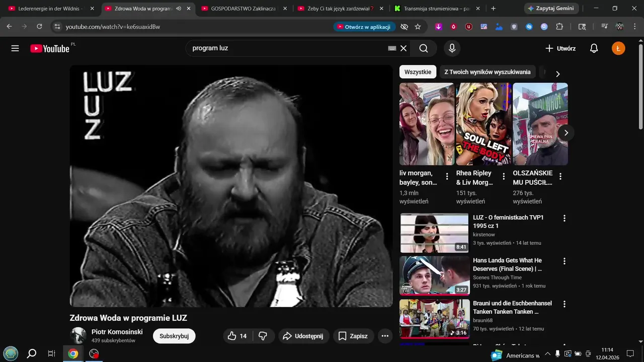Open options for the Hans Landa video
Viewport: 644px width, 362px height.
click(564, 261)
